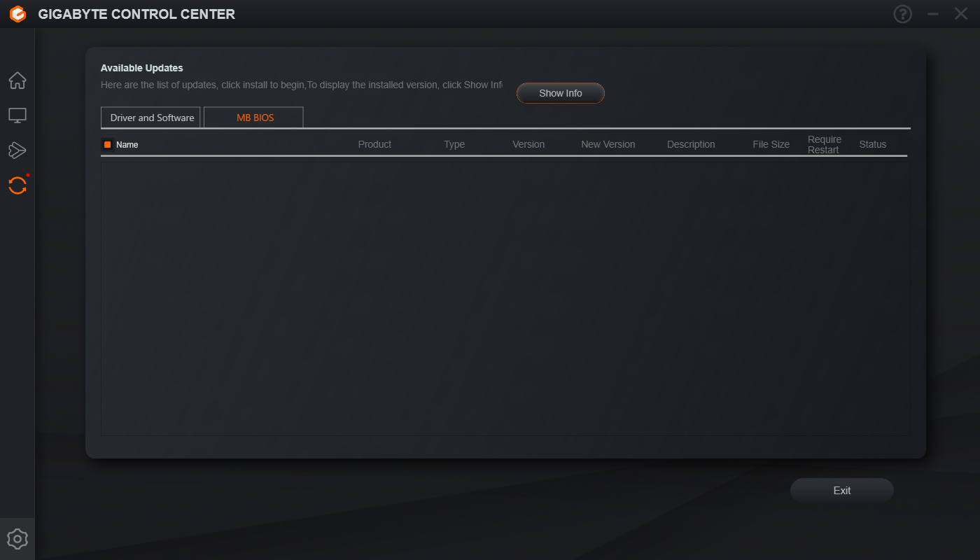
Task: Click the Description column header
Action: point(691,144)
